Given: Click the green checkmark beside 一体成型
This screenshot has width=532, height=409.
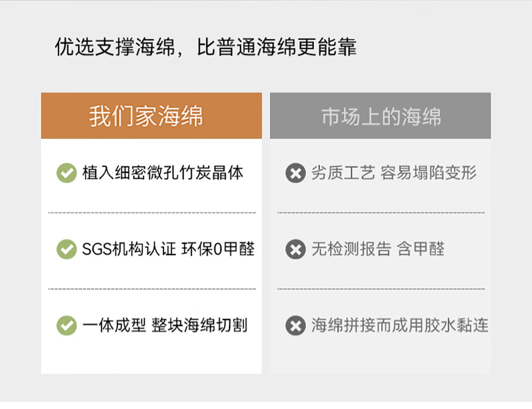Looking at the screenshot, I should click(x=67, y=325).
